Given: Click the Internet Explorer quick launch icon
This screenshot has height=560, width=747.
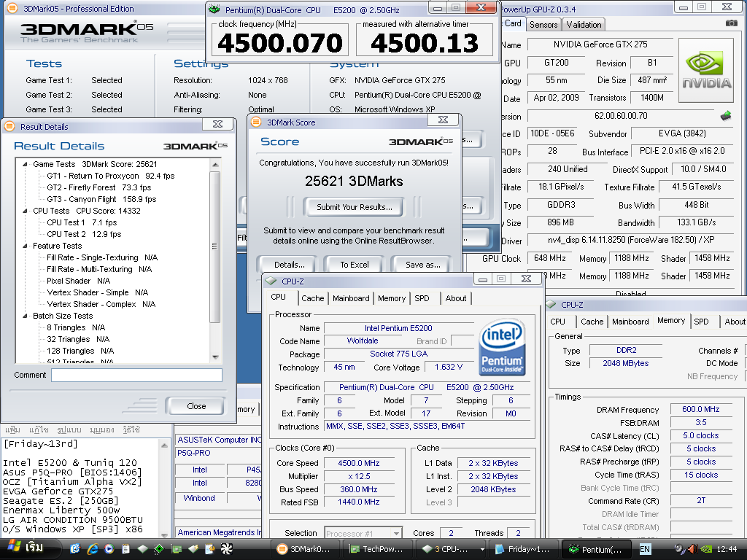Looking at the screenshot, I should 93,548.
